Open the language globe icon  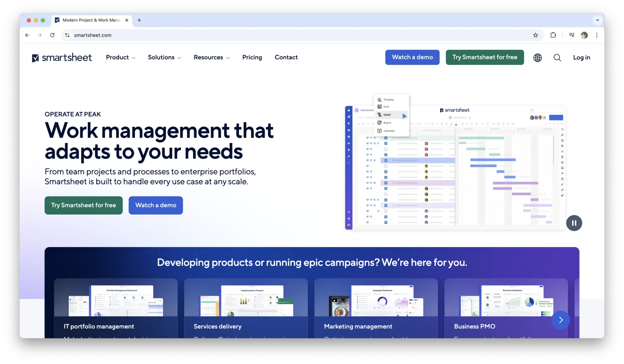pos(537,58)
